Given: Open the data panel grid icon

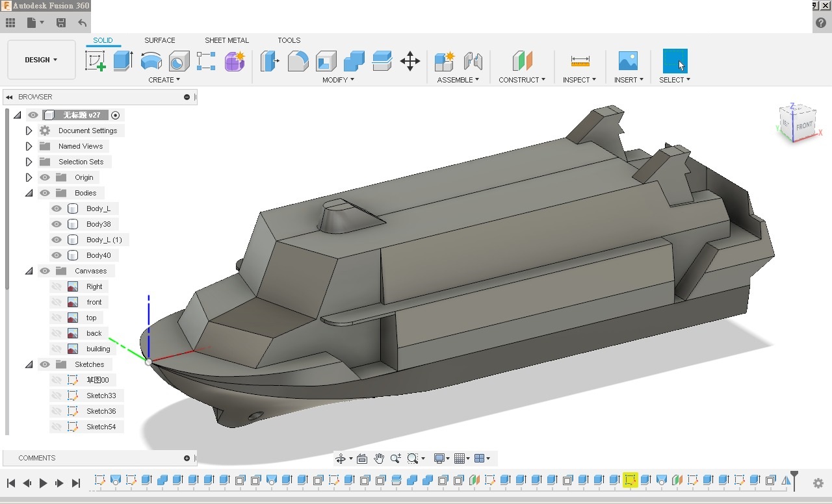Looking at the screenshot, I should point(10,23).
